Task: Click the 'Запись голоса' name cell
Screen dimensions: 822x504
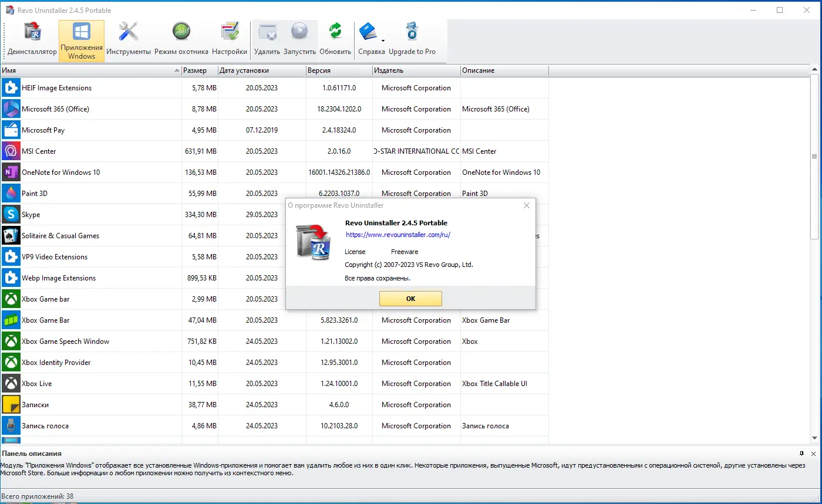Action: (x=45, y=426)
